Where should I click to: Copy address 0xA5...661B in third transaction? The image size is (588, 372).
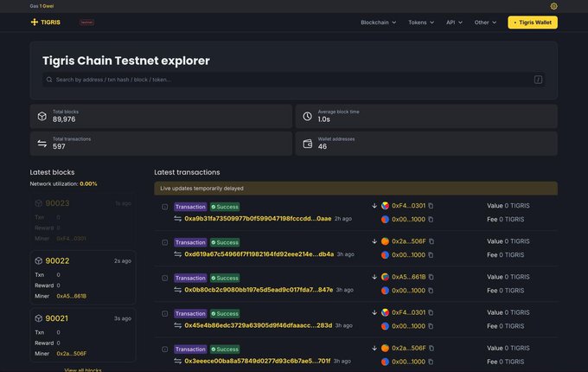pyautogui.click(x=431, y=277)
